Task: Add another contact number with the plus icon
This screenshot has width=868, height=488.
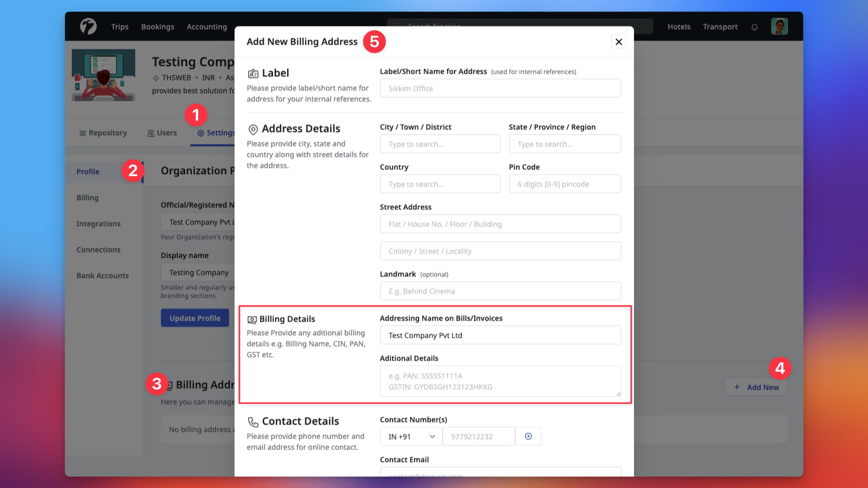Action: [528, 436]
